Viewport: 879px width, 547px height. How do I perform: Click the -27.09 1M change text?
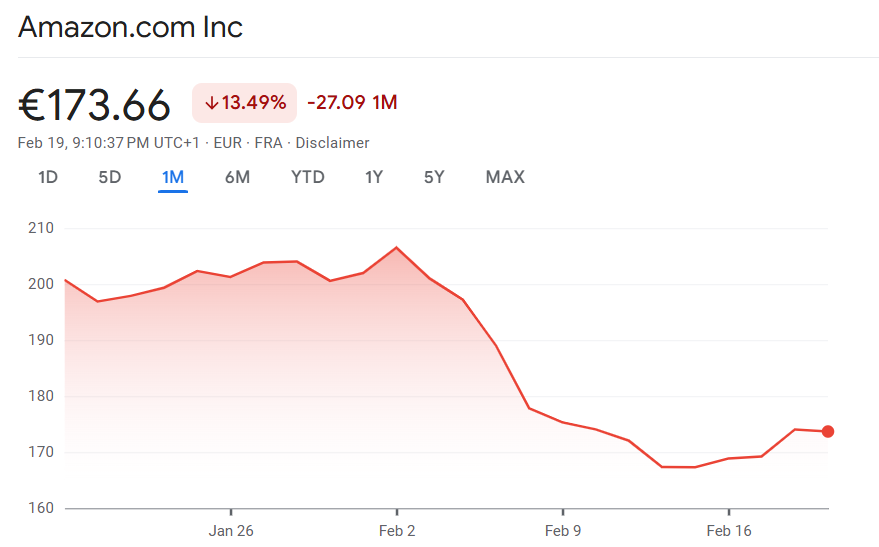click(x=352, y=103)
